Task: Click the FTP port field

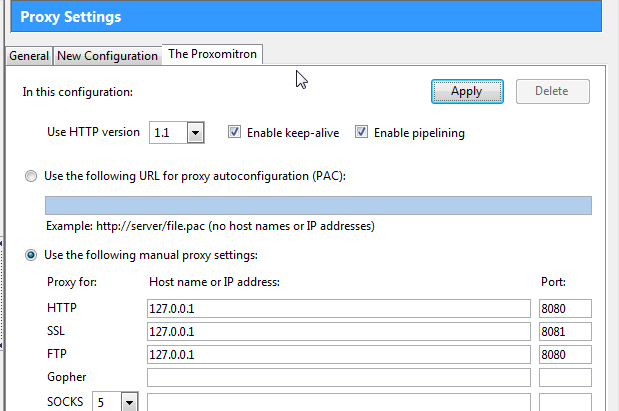Action: tap(564, 354)
